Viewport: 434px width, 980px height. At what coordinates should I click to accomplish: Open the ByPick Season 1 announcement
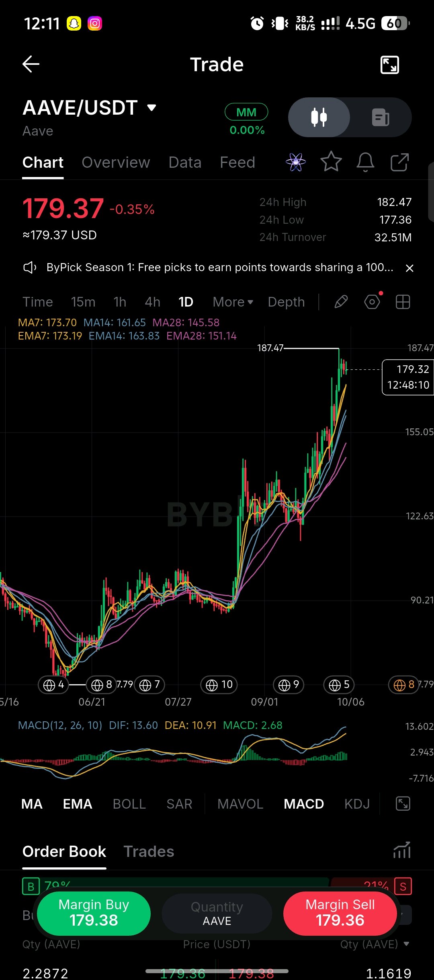[220, 268]
